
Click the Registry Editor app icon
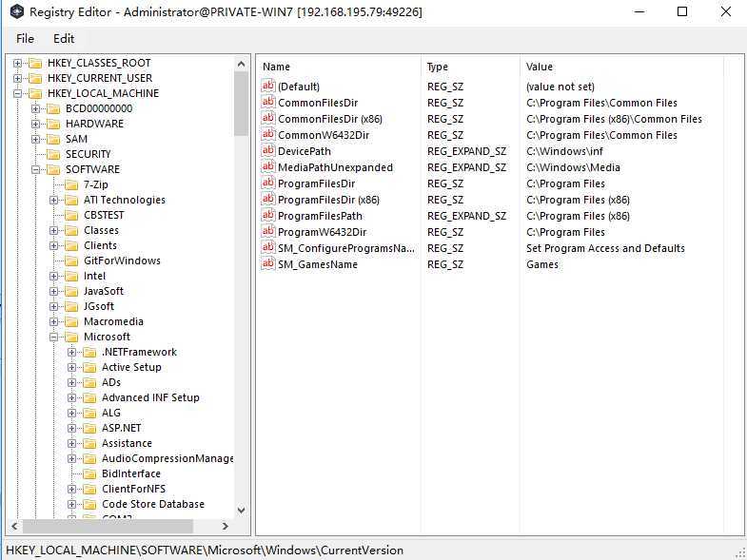17,11
